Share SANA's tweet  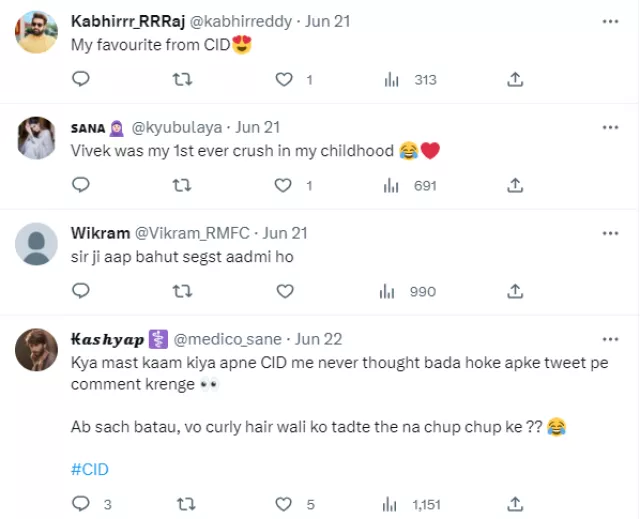pos(516,185)
